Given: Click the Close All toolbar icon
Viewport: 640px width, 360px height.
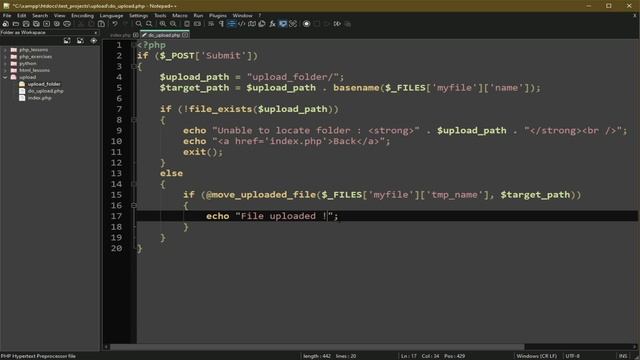Looking at the screenshot, I should pos(57,24).
